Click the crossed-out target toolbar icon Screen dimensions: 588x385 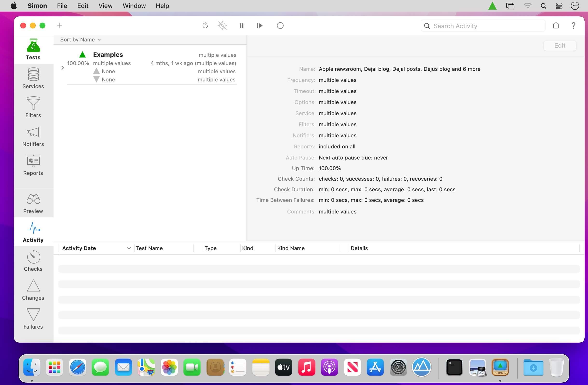point(222,26)
